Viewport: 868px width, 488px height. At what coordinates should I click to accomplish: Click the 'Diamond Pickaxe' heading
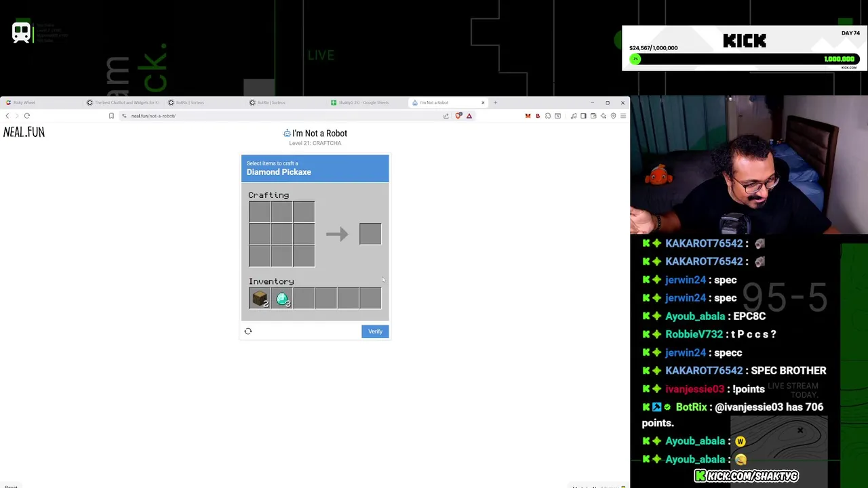[279, 172]
